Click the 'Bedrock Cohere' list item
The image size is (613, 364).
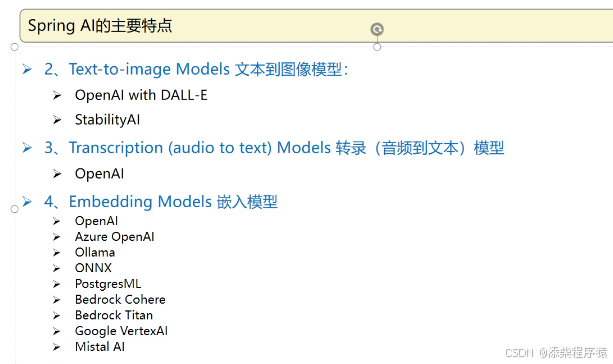click(x=120, y=299)
